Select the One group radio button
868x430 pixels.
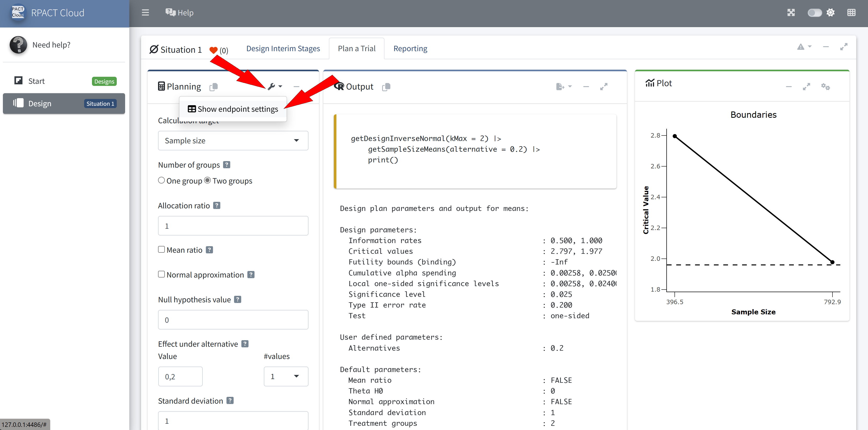click(161, 180)
